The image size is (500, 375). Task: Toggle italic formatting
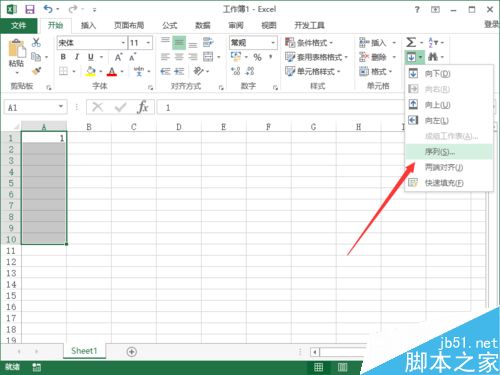pyautogui.click(x=77, y=57)
